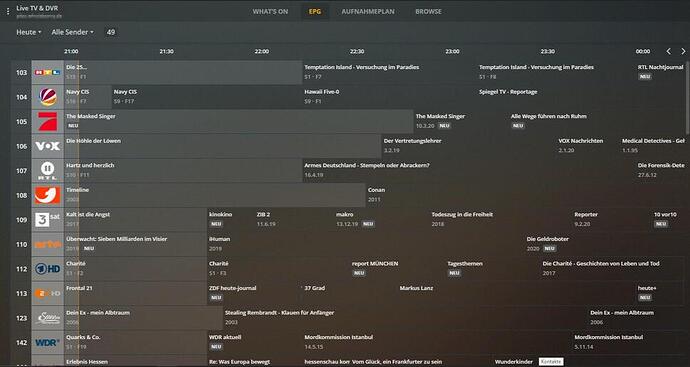Open ZDF heute-journal program
Screen dimensions: 690x367
tap(254, 294)
